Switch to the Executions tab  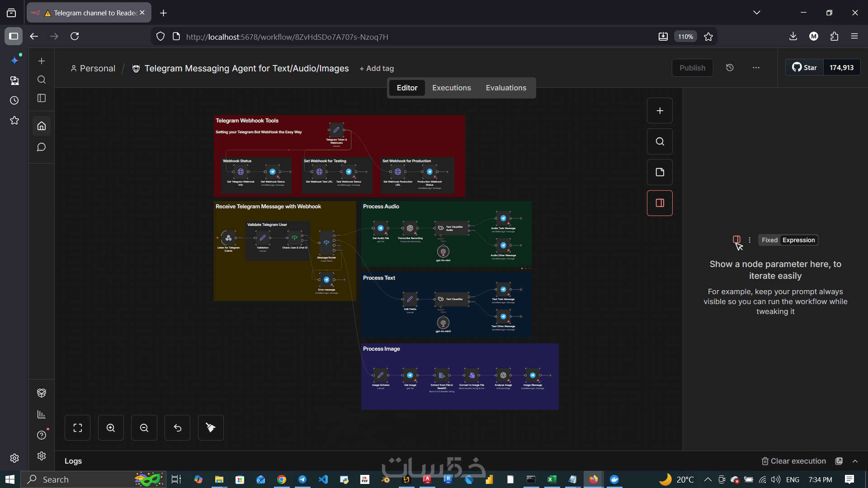tap(451, 88)
